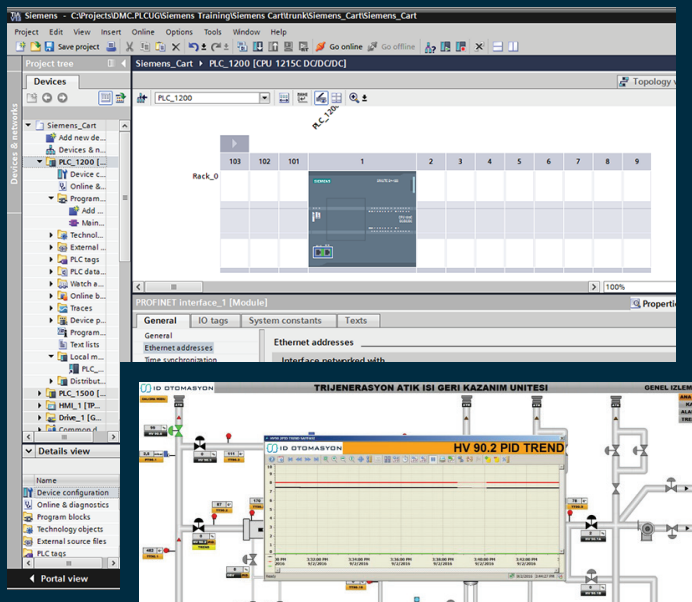The image size is (692, 602).
Task: Create a new project via toolbar icon
Action: (20, 46)
